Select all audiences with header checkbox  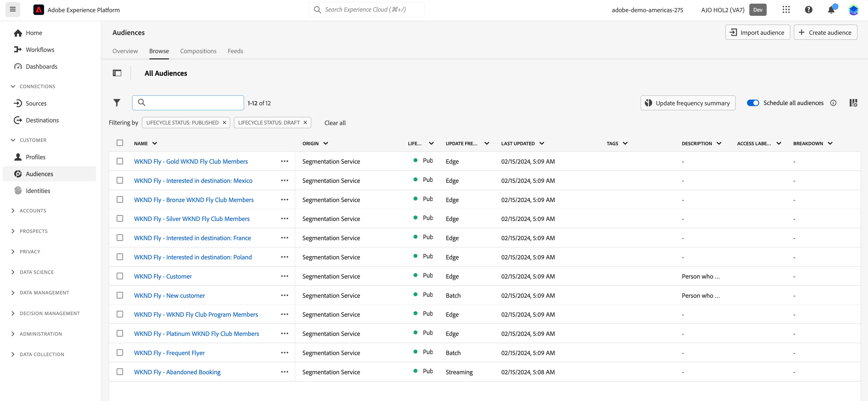click(120, 143)
